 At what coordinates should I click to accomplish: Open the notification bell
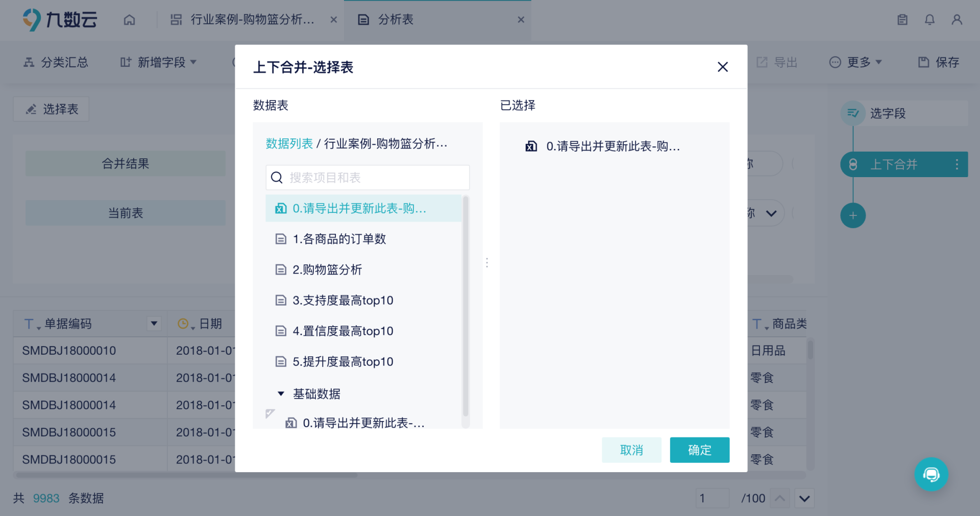pyautogui.click(x=929, y=20)
